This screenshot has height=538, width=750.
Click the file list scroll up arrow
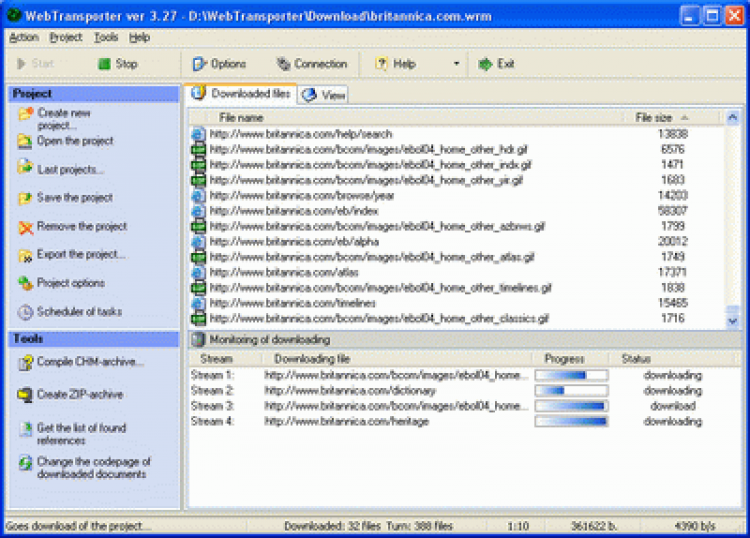point(732,118)
